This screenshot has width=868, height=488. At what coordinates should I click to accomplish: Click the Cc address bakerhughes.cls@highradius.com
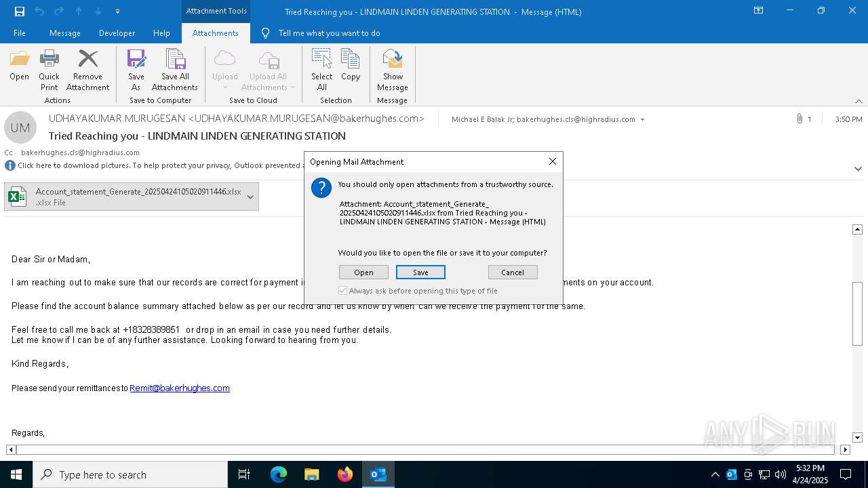click(x=80, y=152)
